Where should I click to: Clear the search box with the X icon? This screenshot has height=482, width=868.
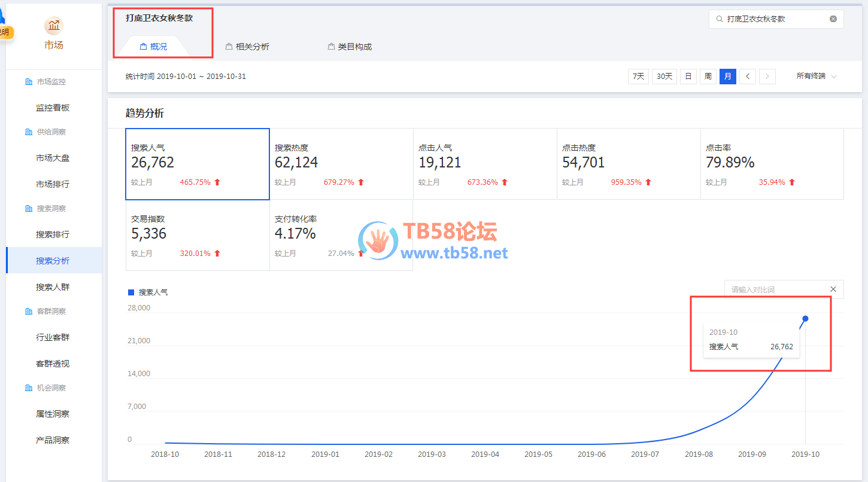(x=833, y=19)
